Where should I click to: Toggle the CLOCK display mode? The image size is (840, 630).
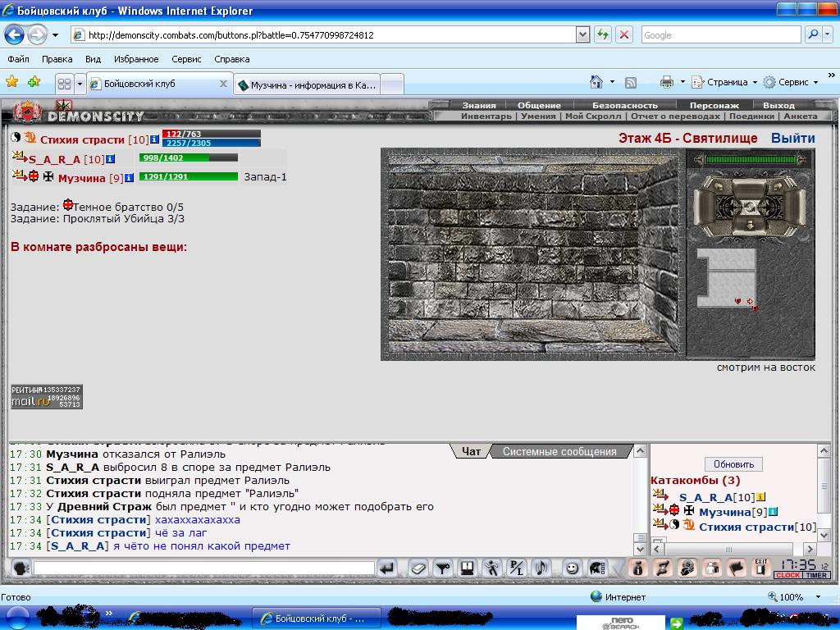[787, 575]
